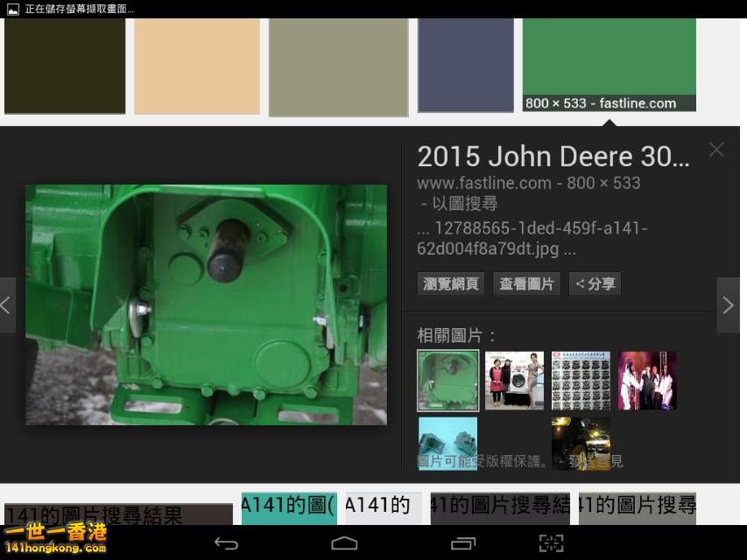Open the 以圖搜尋 search by image link
The height and width of the screenshot is (560, 747).
pyautogui.click(x=464, y=204)
